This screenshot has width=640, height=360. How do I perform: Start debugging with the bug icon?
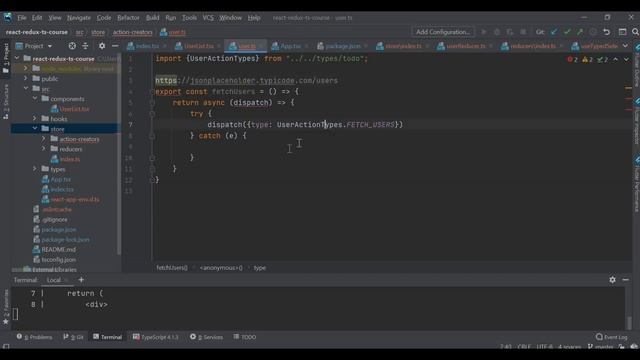497,32
